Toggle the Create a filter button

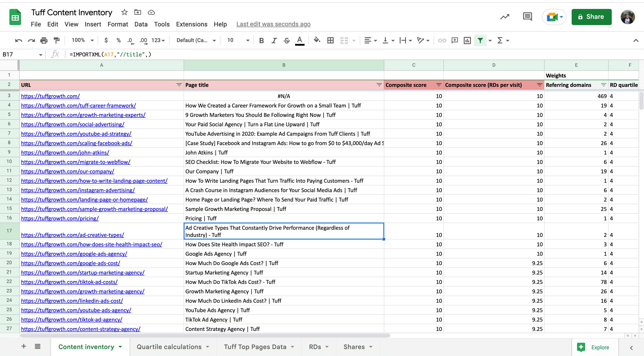tap(481, 40)
